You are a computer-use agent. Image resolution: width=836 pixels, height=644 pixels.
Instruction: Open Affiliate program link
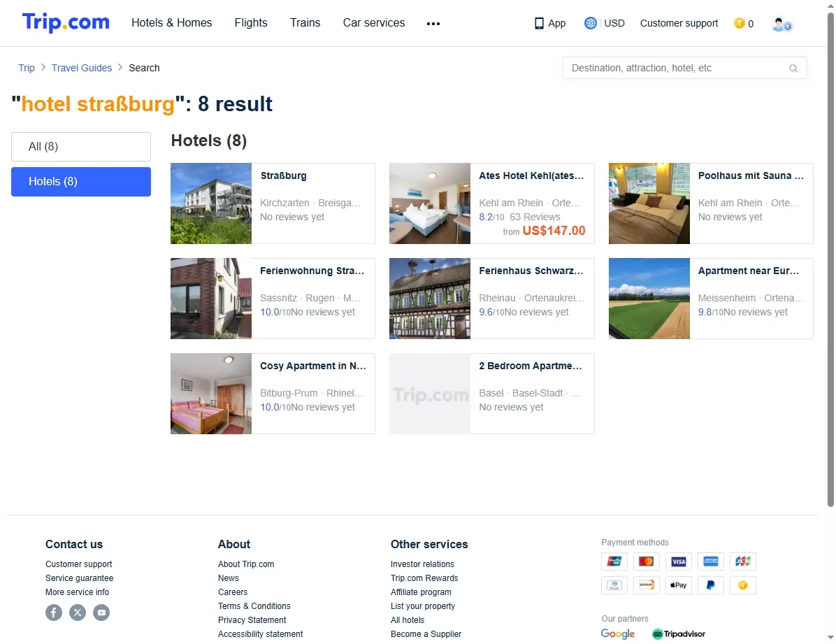click(421, 592)
